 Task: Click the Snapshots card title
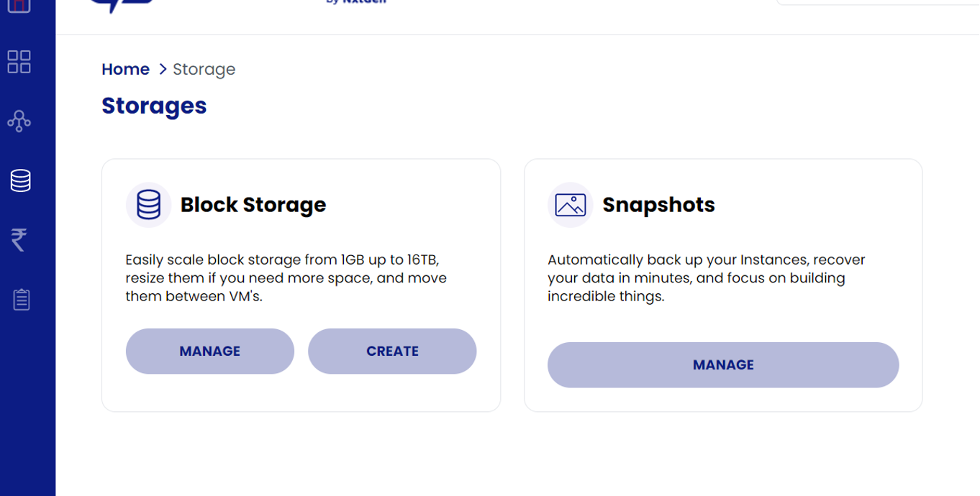pyautogui.click(x=658, y=205)
